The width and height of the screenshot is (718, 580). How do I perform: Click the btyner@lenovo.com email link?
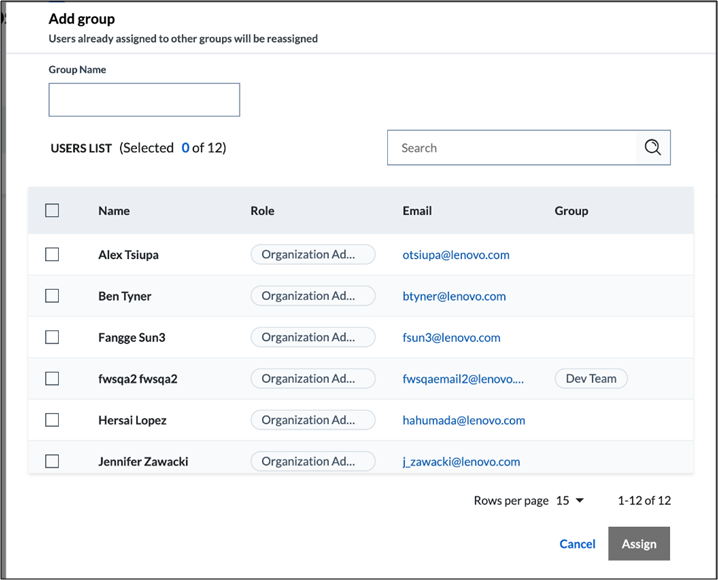tap(454, 296)
